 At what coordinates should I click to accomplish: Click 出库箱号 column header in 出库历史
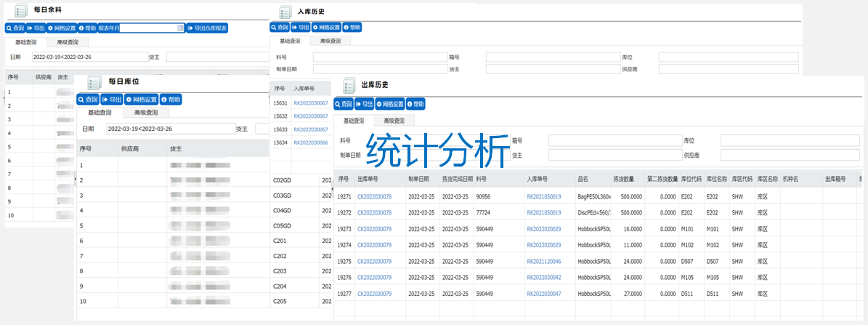click(x=835, y=179)
